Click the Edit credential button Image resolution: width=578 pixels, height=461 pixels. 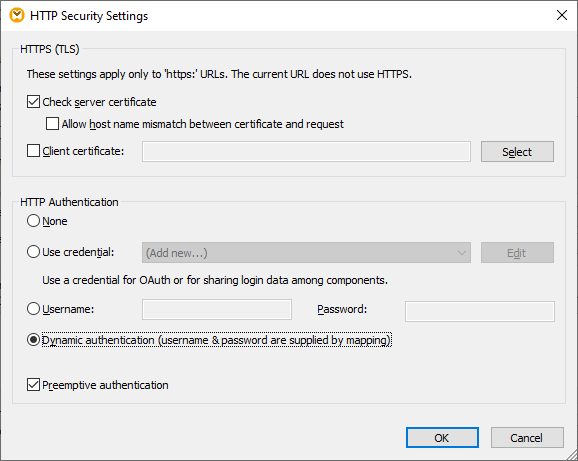coord(517,252)
